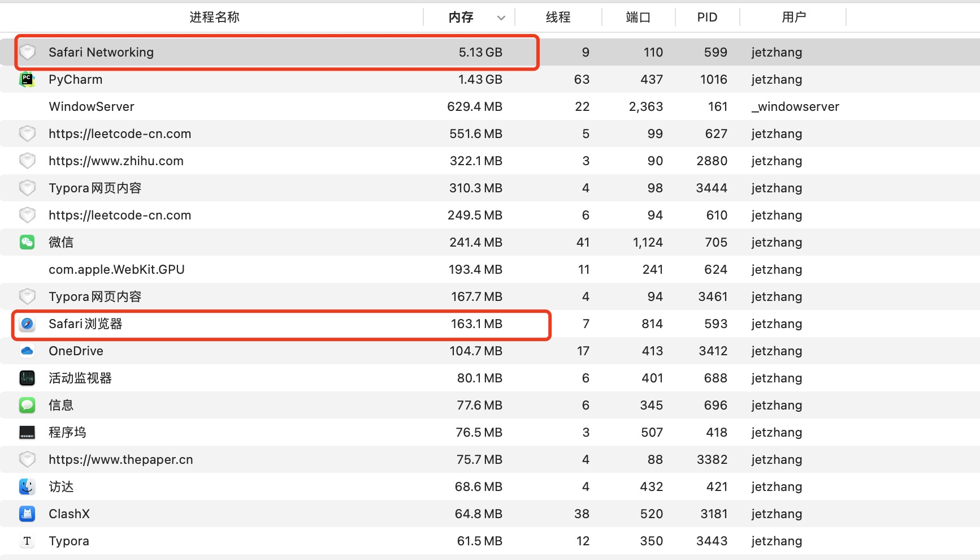Click the Safari Networking shield icon

27,52
